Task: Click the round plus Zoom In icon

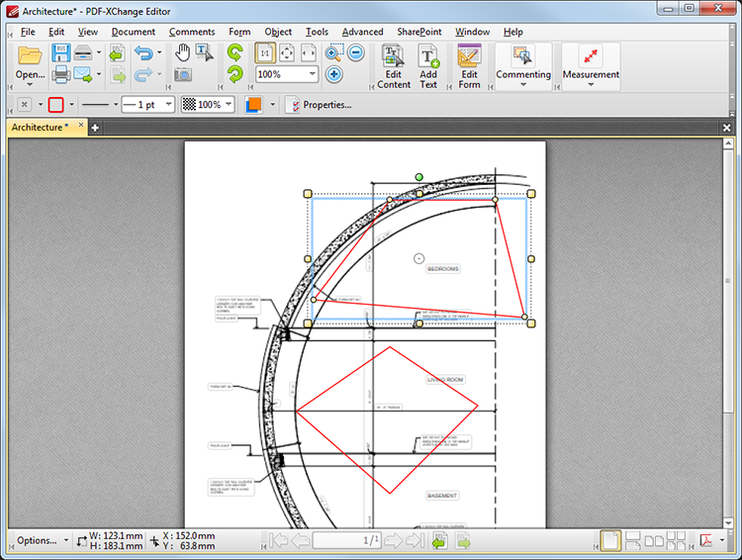Action: click(334, 74)
